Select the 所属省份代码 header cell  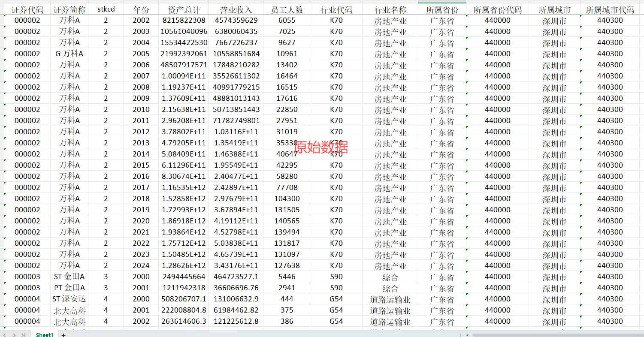click(498, 9)
